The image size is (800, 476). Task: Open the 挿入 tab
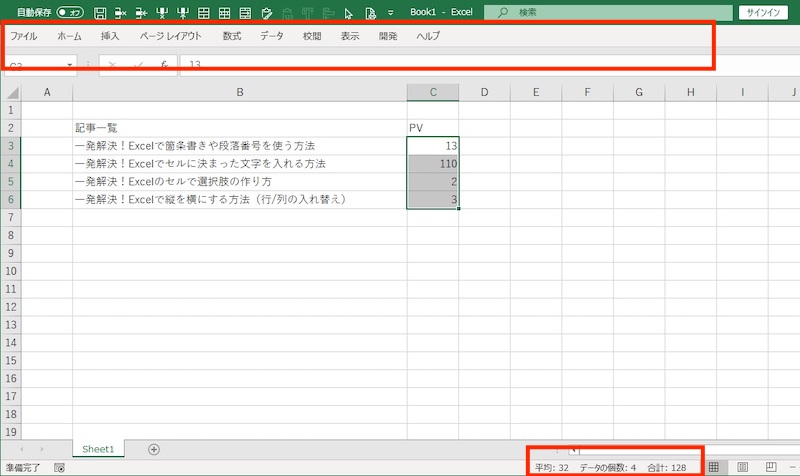pos(110,36)
